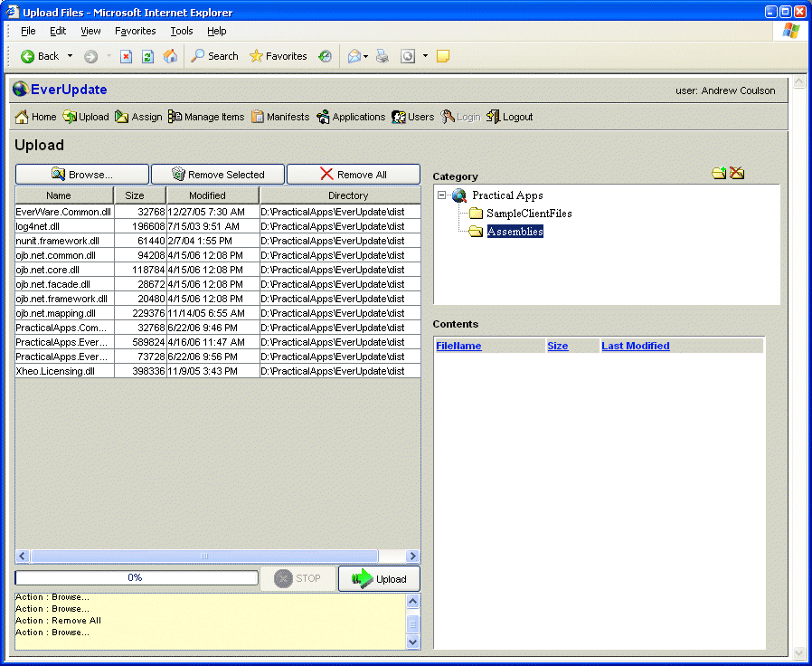The width and height of the screenshot is (812, 666).
Task: Open the IE History icon
Action: coord(325,56)
